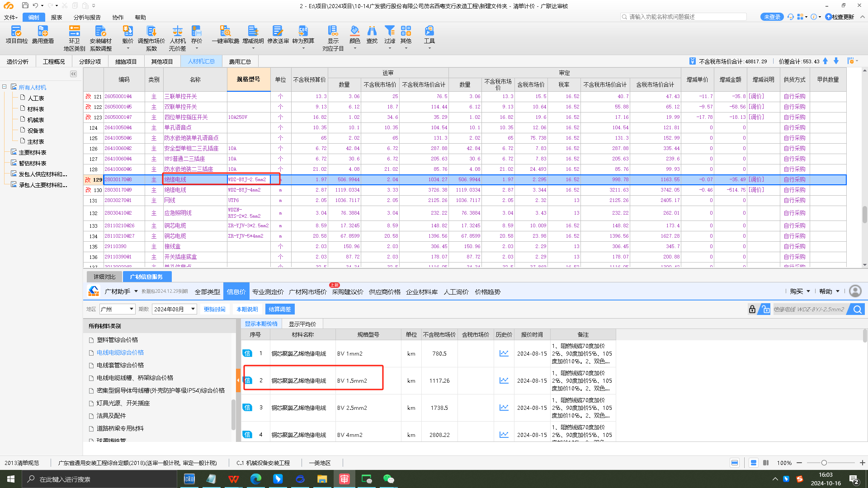This screenshot has height=488, width=868.
Task: Toggle 结算调差 button
Action: click(x=280, y=309)
